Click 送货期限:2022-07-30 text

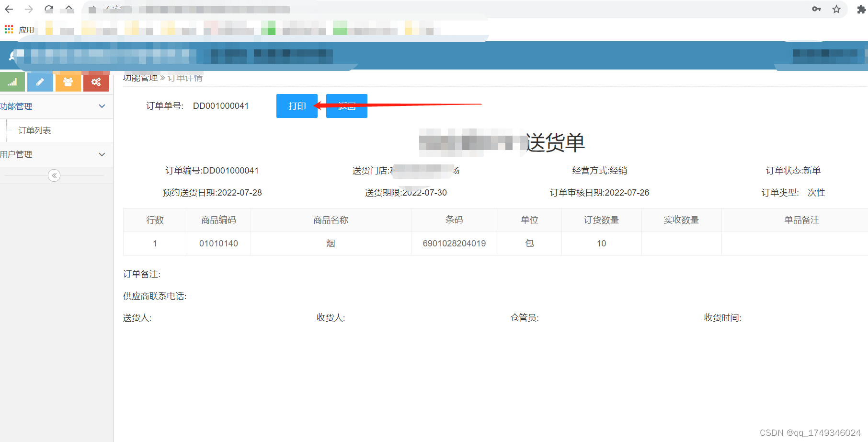tap(406, 193)
